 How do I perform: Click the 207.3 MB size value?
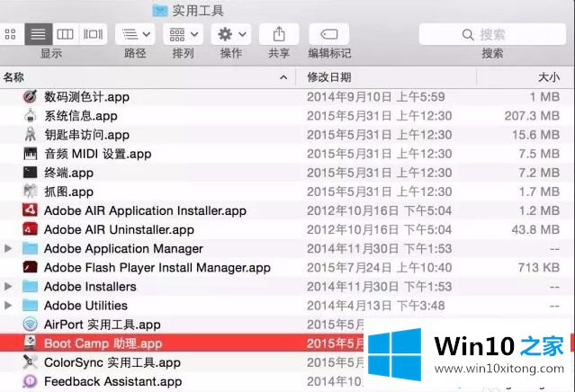[x=532, y=116]
